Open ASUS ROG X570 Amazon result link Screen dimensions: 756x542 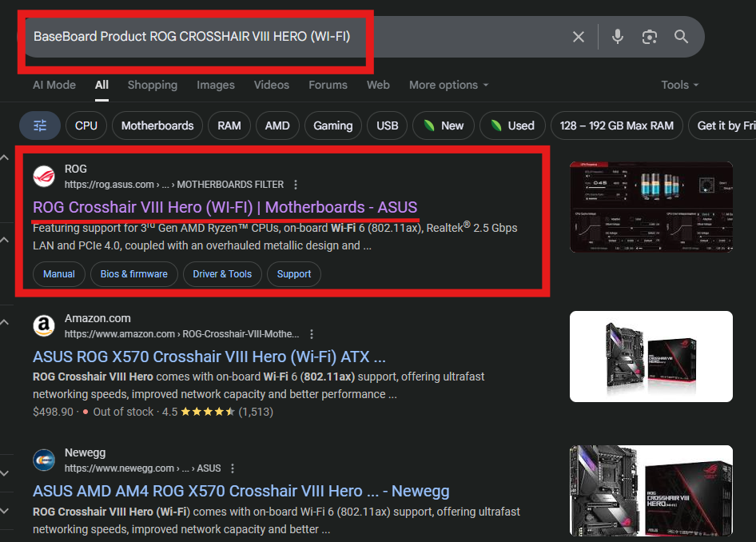209,357
